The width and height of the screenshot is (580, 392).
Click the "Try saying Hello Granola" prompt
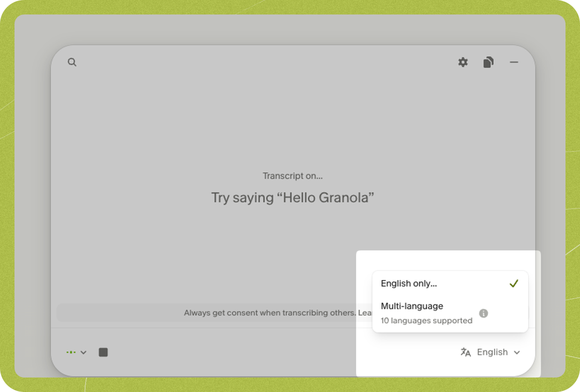click(293, 197)
